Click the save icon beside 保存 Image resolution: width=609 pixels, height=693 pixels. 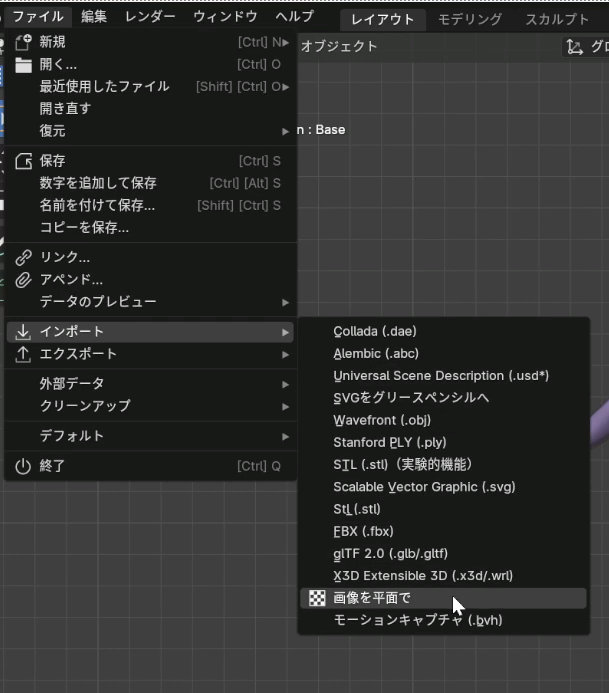pyautogui.click(x=23, y=161)
